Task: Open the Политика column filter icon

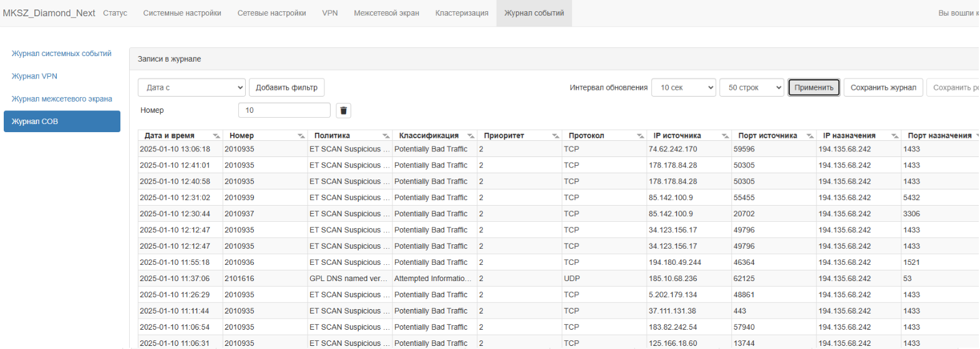Action: point(386,136)
